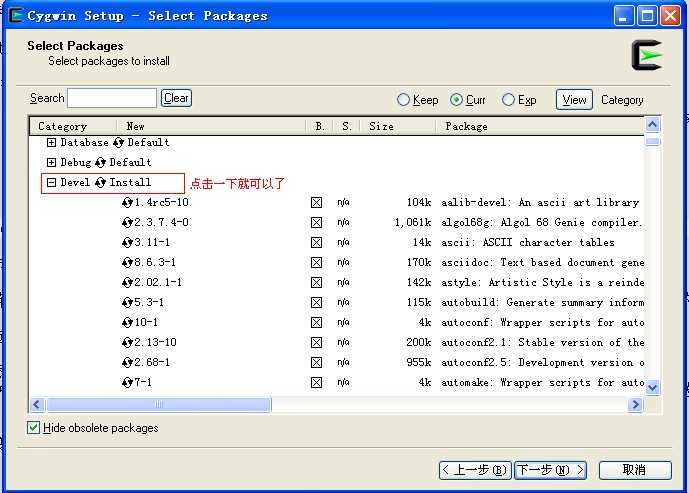Click the vertical scrollbar thumb
The width and height of the screenshot is (689, 493).
pyautogui.click(x=653, y=141)
